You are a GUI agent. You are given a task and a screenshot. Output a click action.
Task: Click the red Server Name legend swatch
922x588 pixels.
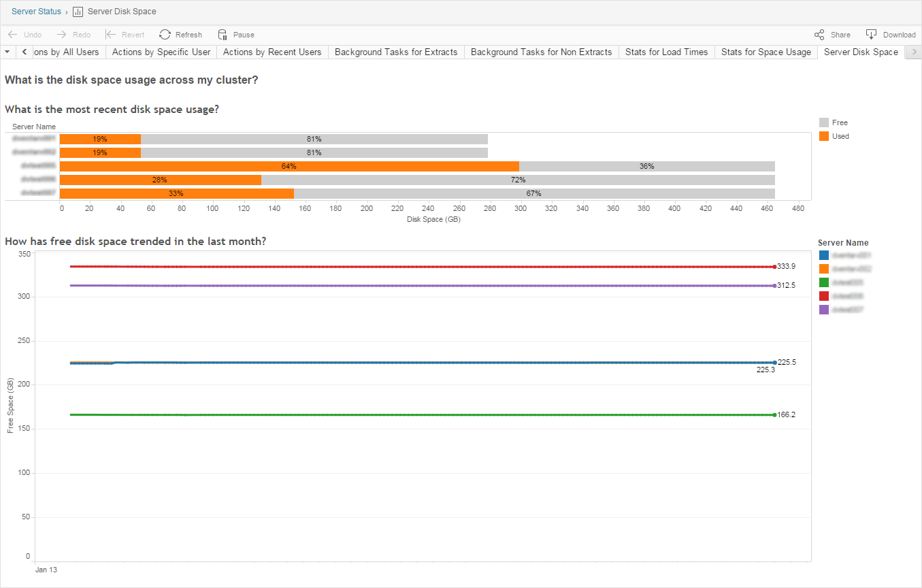[824, 296]
